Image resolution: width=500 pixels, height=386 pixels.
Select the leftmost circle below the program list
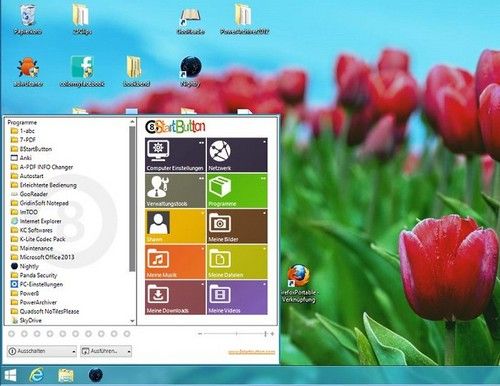pos(12,334)
